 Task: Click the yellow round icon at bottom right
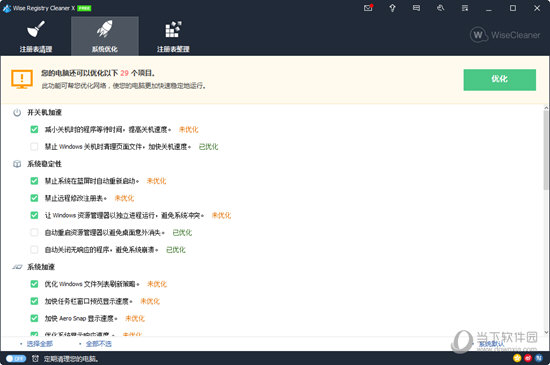[517, 358]
